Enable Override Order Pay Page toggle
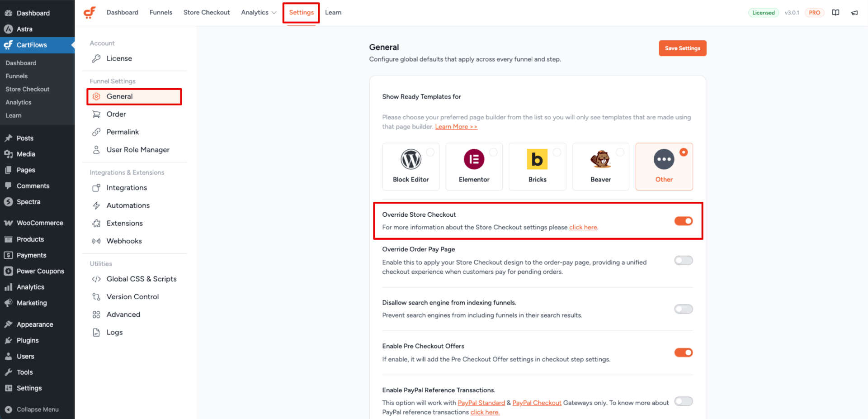The image size is (868, 419). [684, 260]
